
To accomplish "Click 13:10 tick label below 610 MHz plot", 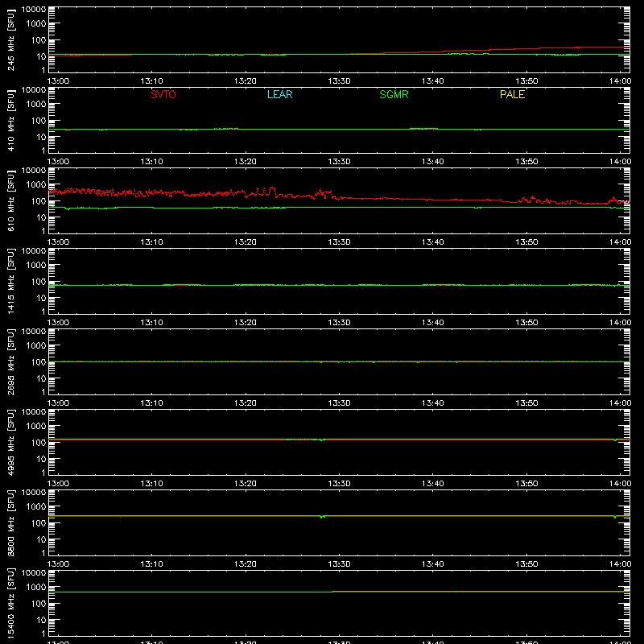I will [x=151, y=242].
